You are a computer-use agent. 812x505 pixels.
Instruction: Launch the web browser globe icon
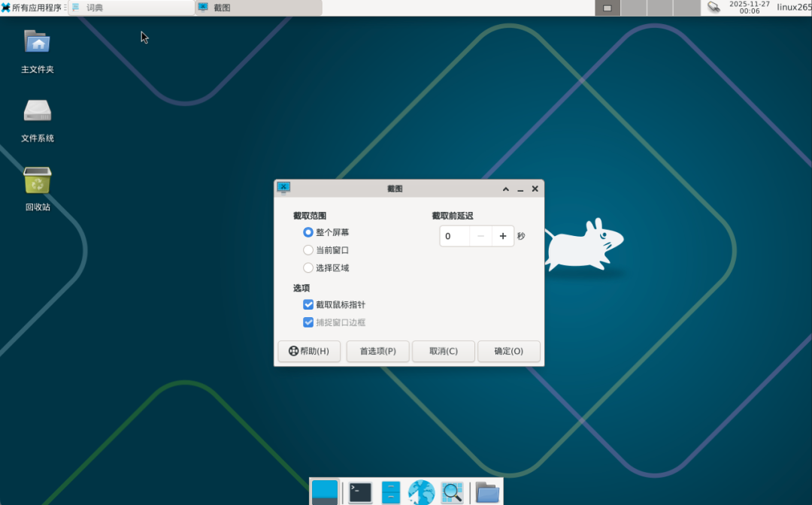pyautogui.click(x=422, y=492)
